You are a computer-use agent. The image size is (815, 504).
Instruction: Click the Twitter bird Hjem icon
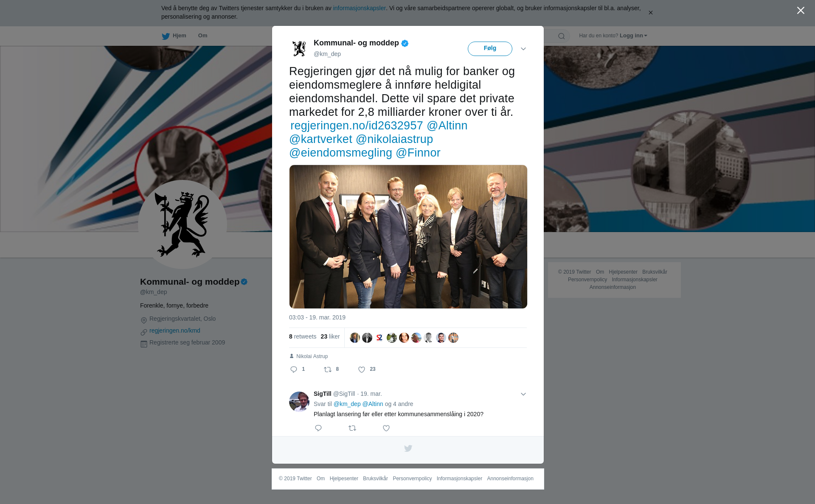(x=166, y=36)
